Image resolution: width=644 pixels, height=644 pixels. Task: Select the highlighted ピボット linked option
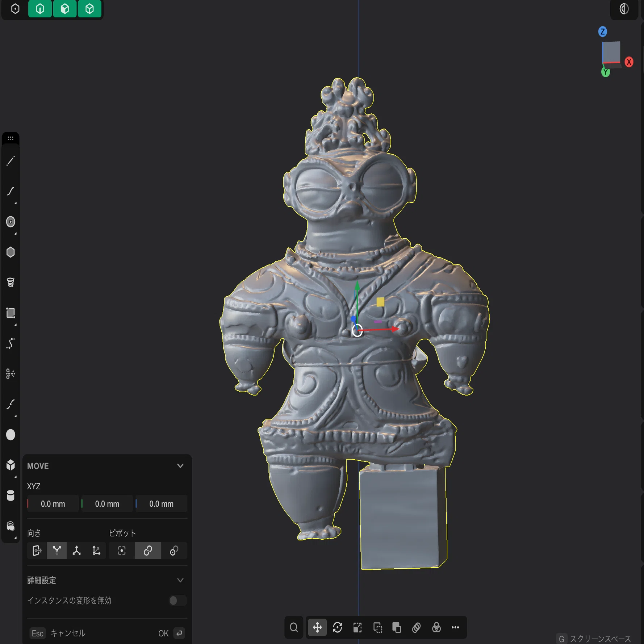tap(148, 551)
